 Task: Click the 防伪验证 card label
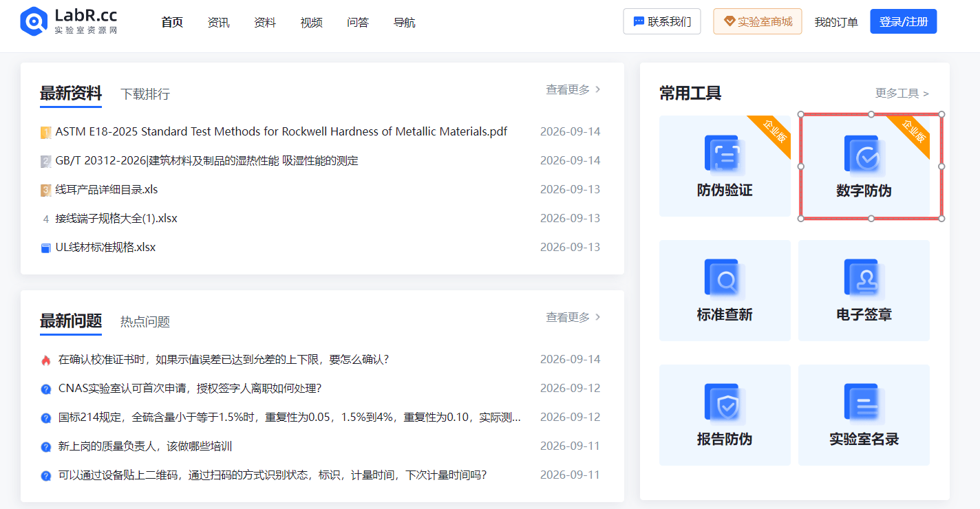pyautogui.click(x=725, y=191)
